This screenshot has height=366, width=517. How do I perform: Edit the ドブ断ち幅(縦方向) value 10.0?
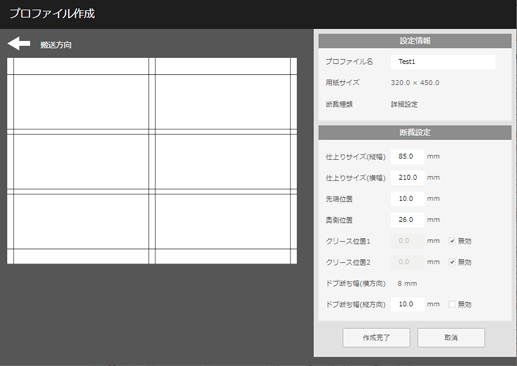408,304
